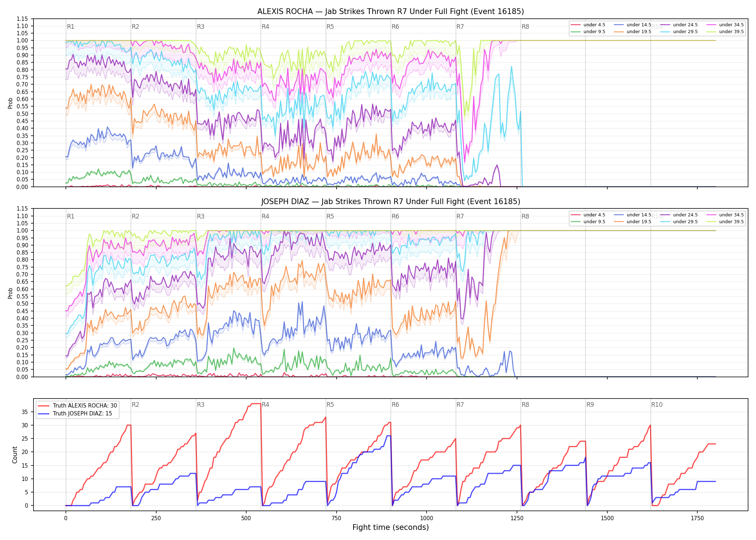Click y-axis tick '35' on Count chart
The image size is (756, 540).
(x=25, y=412)
